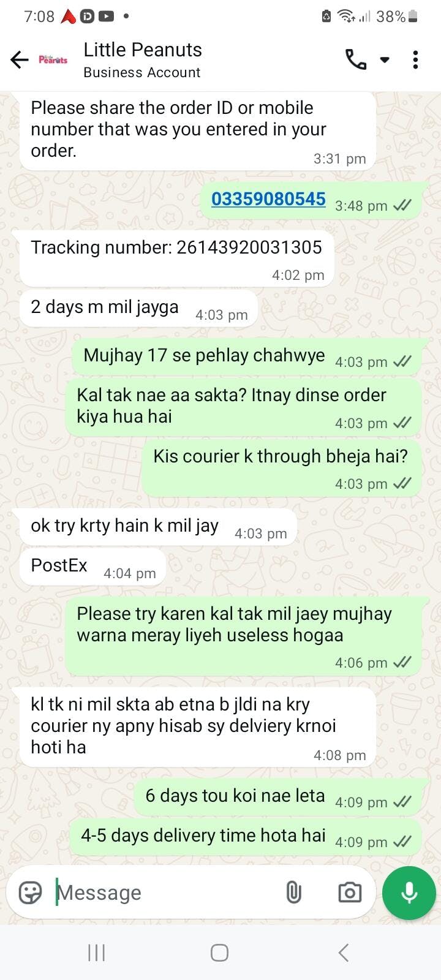Tap the green microphone voice message button
The height and width of the screenshot is (980, 441).
point(409,892)
